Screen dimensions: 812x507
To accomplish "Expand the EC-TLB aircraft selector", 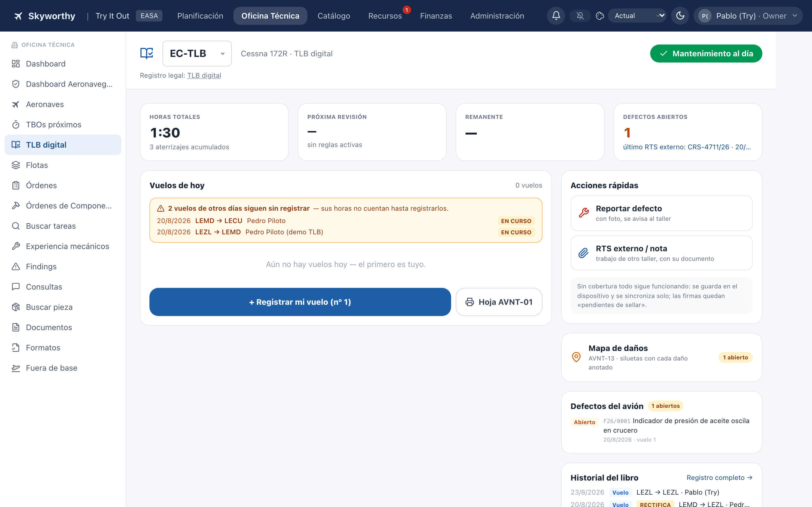I will point(197,54).
